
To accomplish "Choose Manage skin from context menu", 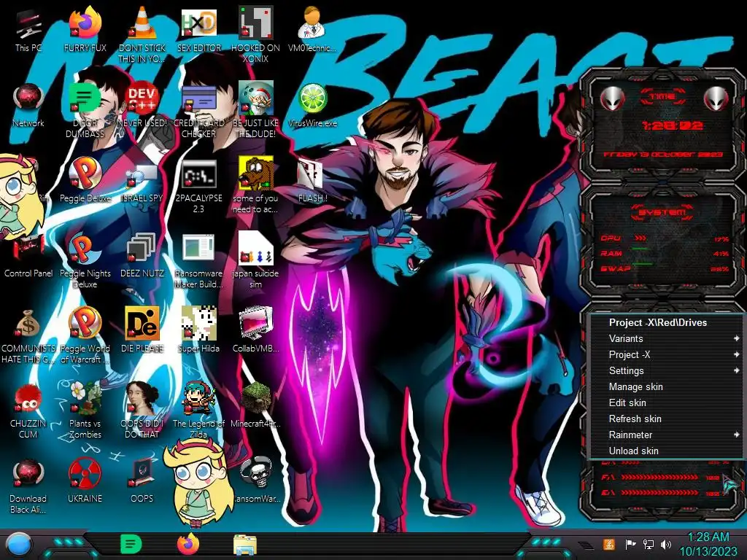I will pos(667,386).
